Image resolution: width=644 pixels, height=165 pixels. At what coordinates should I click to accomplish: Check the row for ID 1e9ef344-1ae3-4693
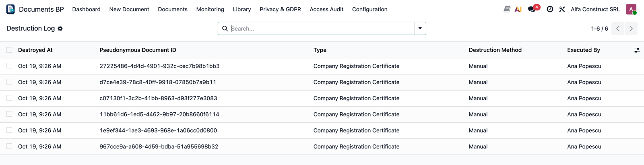coord(9,130)
